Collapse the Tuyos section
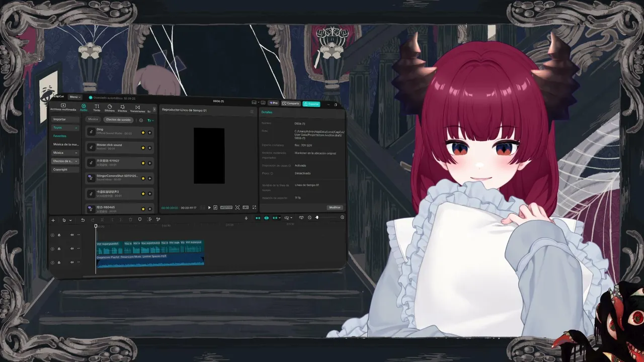 coord(65,128)
